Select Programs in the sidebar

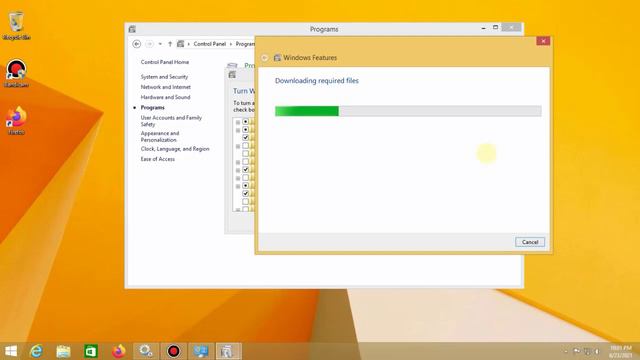tap(152, 107)
